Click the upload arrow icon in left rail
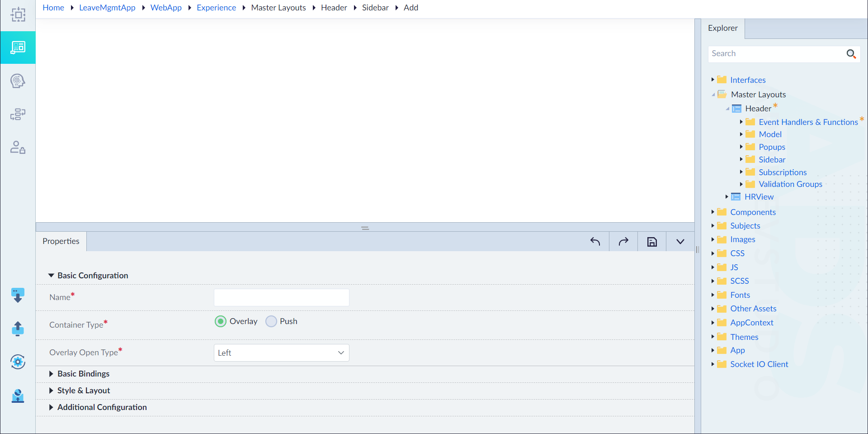This screenshot has height=434, width=868. coord(18,329)
